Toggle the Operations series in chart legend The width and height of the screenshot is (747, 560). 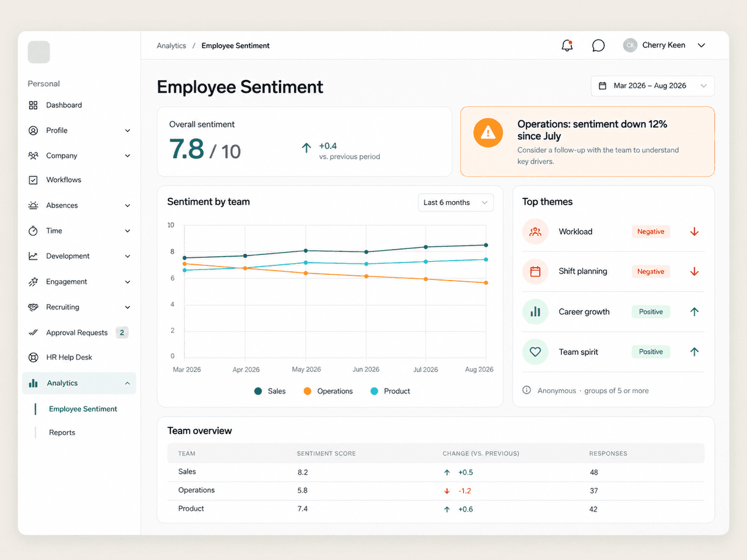click(328, 391)
